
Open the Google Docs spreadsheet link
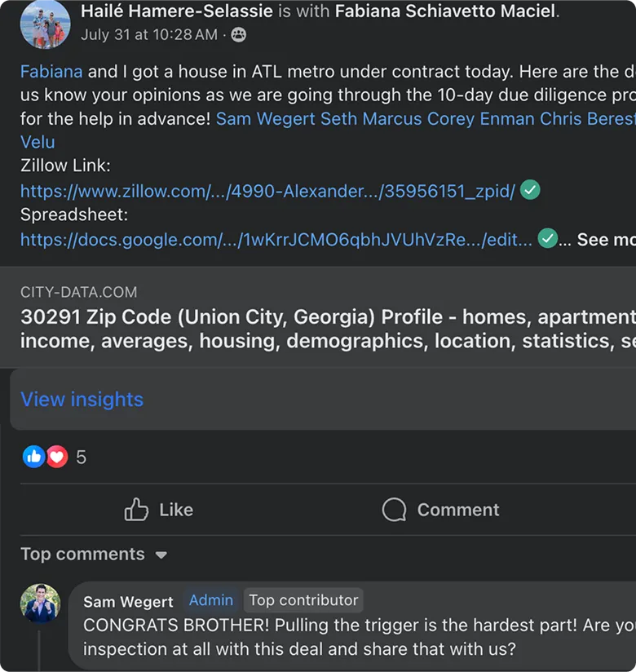coord(276,240)
